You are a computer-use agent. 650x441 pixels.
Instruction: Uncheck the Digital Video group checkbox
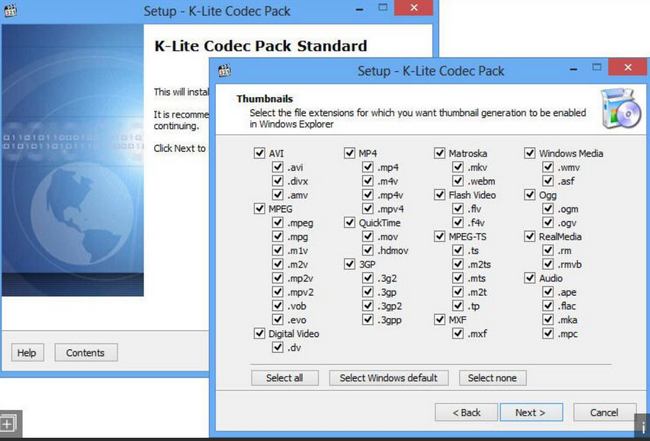259,334
